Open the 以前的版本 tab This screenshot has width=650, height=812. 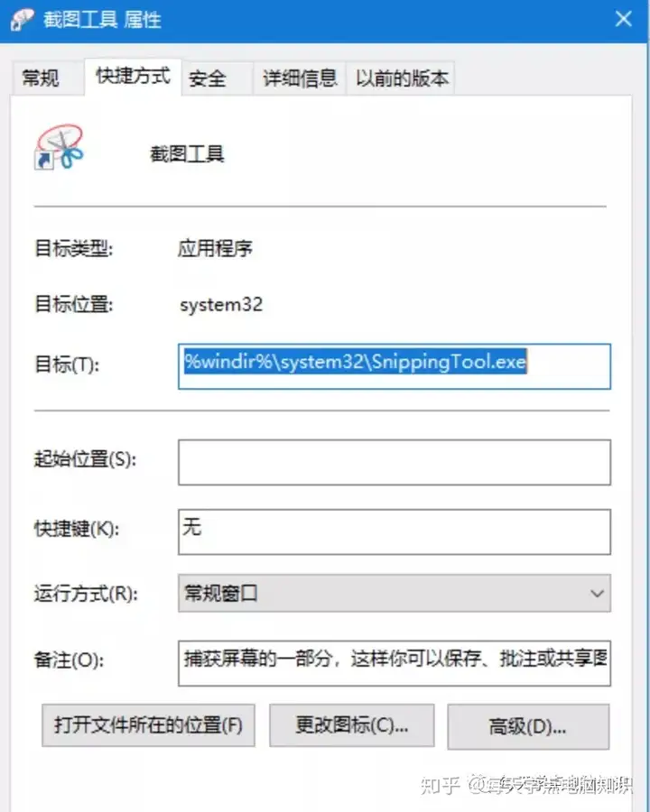401,78
